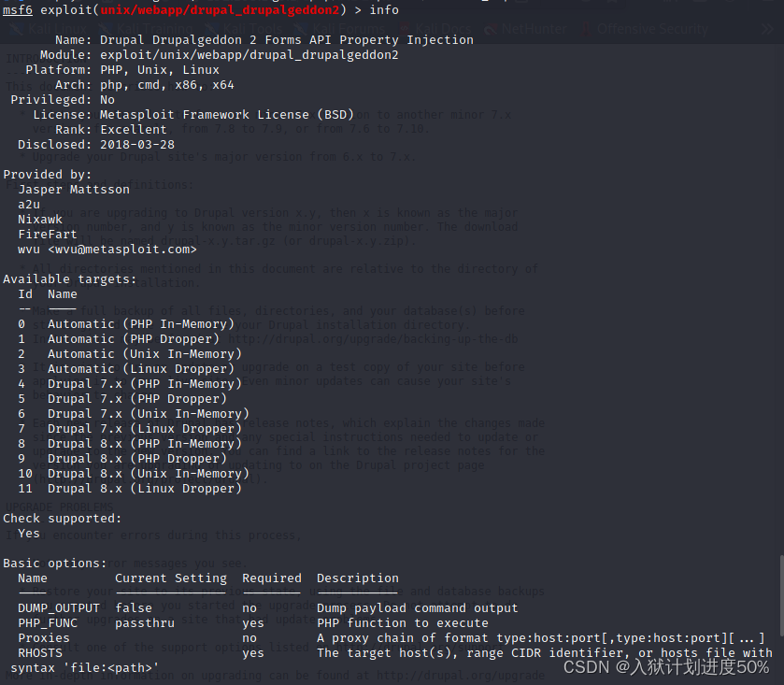
Task: Click target 0 'Automatic (PHP In-Memory)'
Action: pyautogui.click(x=141, y=324)
